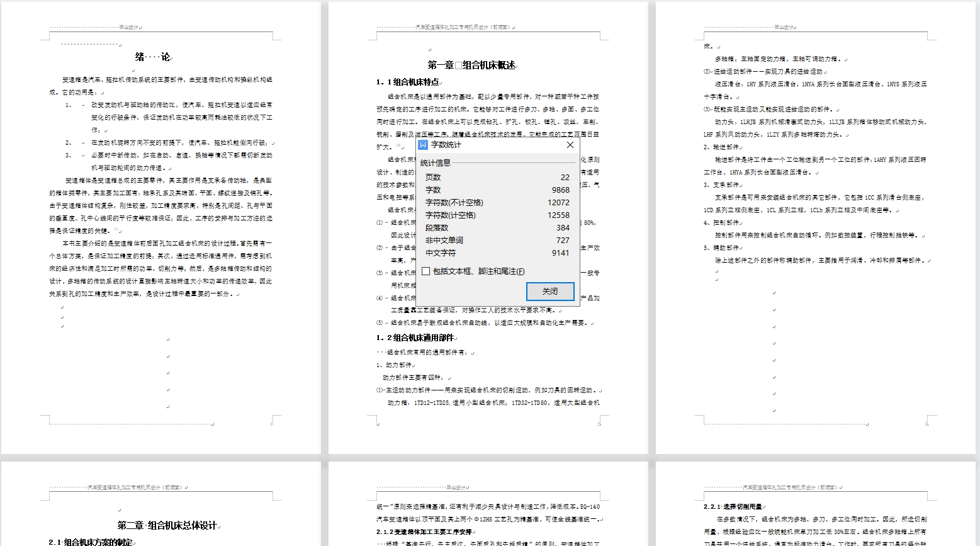980x546 pixels.
Task: Click the 绪 论 heading on page one
Action: [x=153, y=57]
